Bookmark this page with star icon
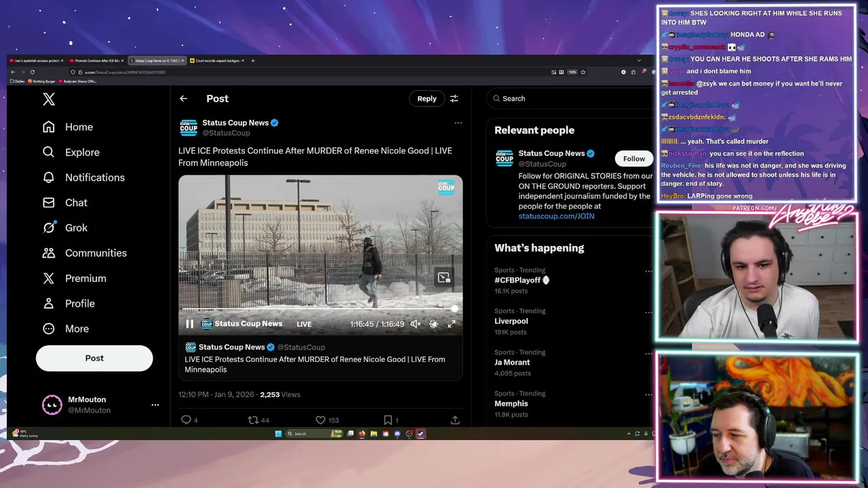 click(x=583, y=72)
